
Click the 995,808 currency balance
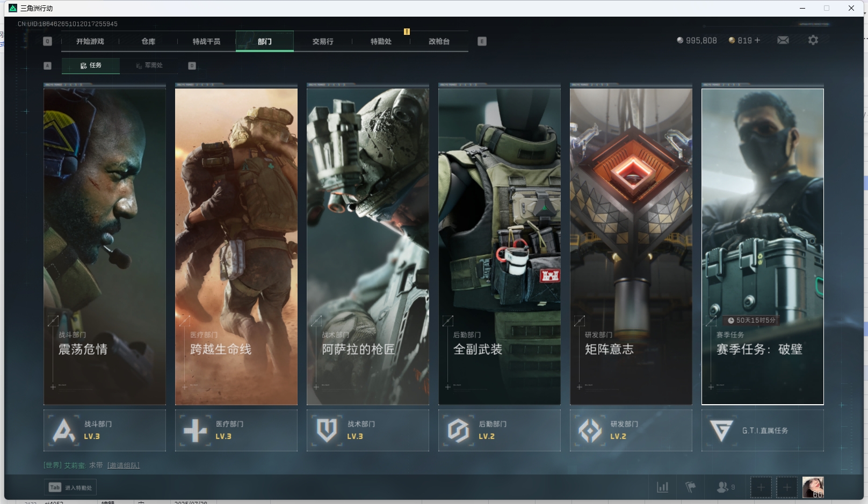[x=697, y=40]
